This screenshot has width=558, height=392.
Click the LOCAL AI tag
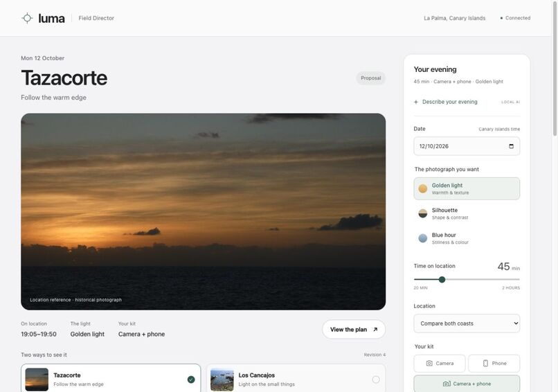pyautogui.click(x=511, y=103)
